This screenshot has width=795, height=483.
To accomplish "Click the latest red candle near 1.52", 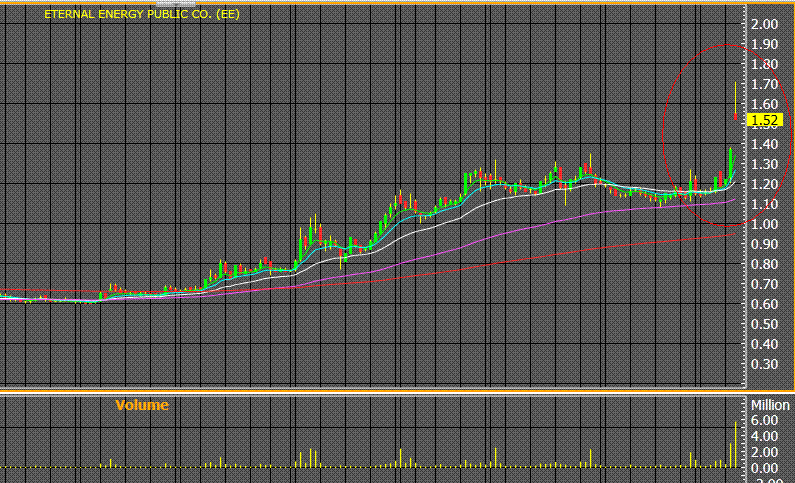I will point(736,117).
